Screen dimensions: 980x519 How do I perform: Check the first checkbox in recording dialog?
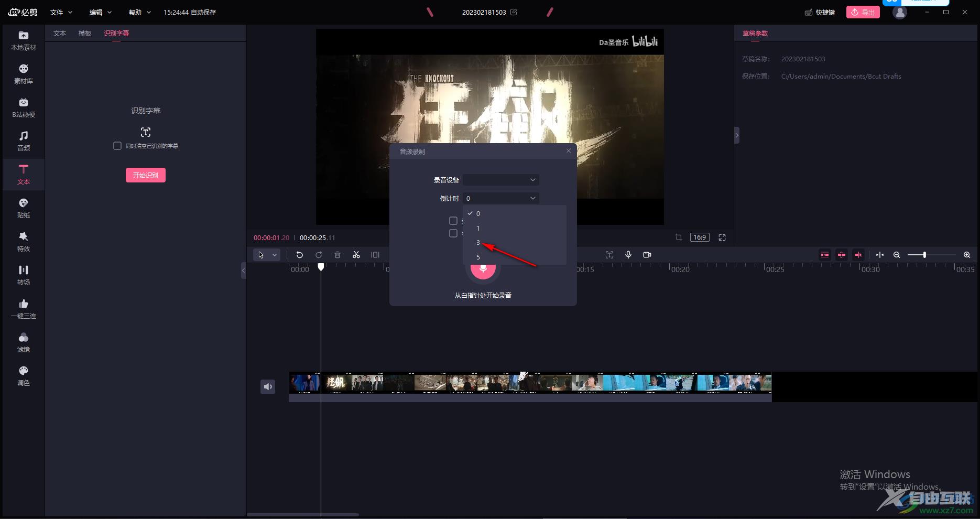[x=453, y=221]
